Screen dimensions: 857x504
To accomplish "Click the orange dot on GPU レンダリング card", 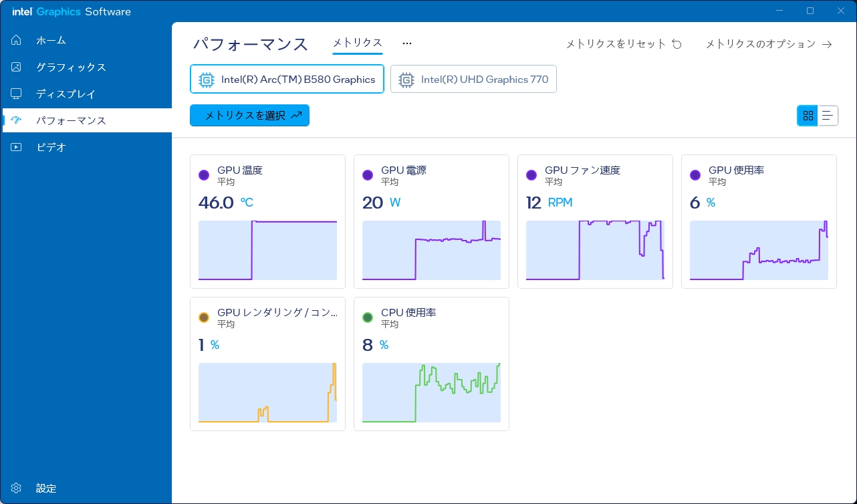I will pos(204,318).
